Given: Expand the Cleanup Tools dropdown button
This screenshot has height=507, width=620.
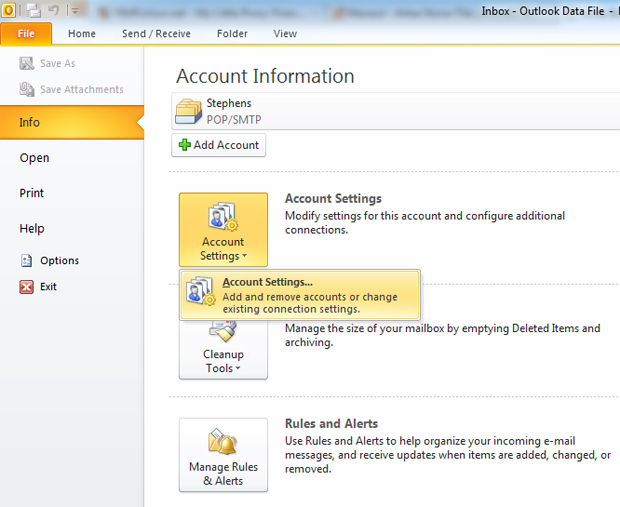Looking at the screenshot, I should click(223, 350).
